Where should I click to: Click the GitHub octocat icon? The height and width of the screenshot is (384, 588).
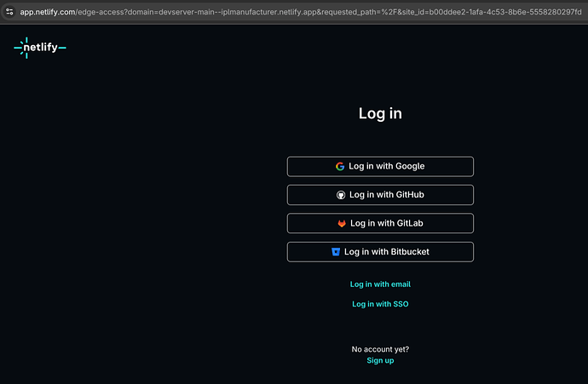coord(341,195)
